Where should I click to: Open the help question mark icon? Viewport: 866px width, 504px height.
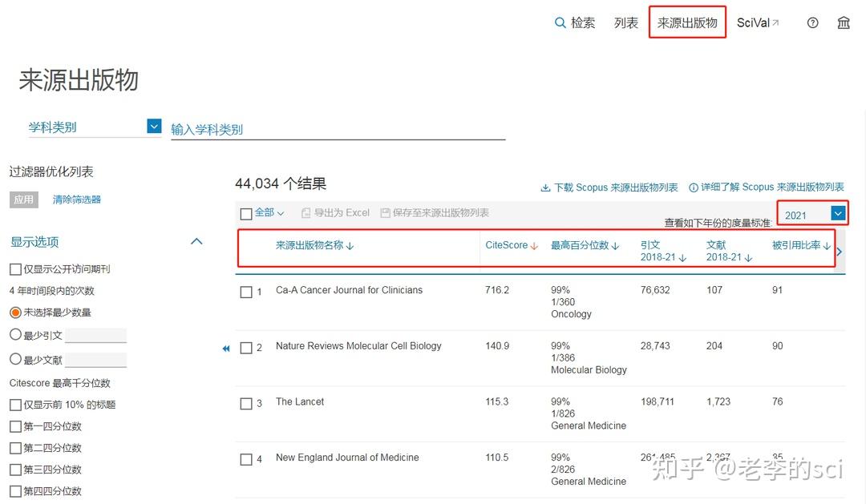click(x=812, y=22)
